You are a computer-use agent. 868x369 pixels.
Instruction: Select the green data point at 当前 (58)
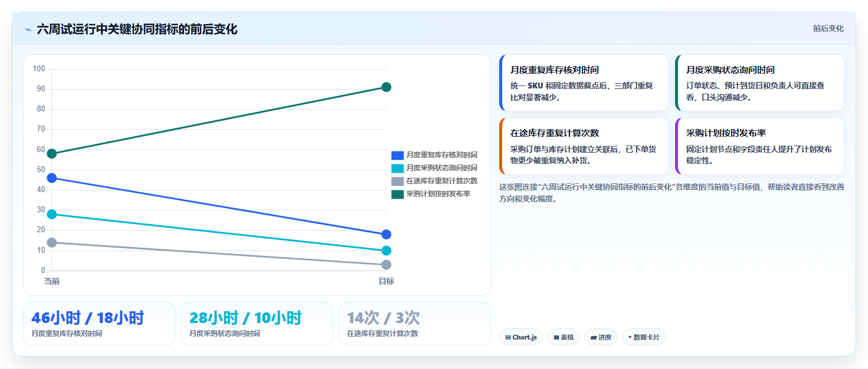tap(52, 154)
